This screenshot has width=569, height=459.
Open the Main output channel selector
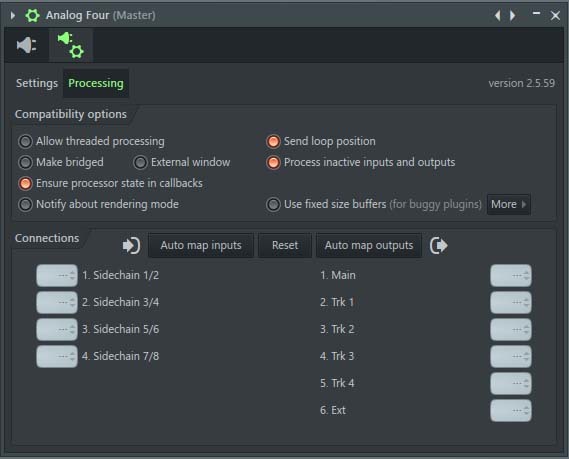coord(511,275)
